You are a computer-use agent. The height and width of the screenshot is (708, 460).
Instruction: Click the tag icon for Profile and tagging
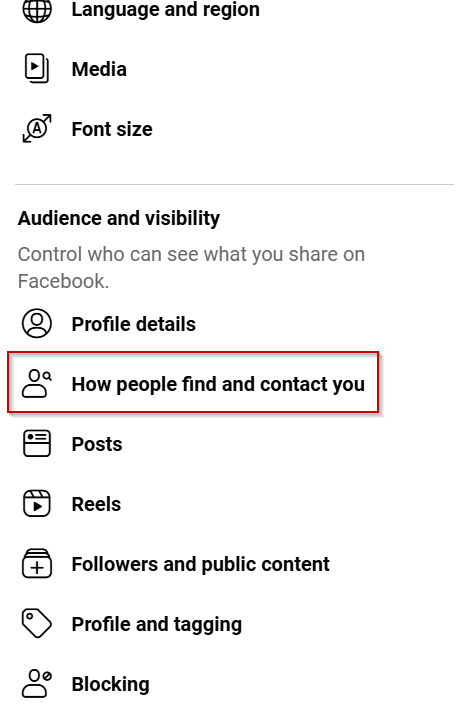tap(37, 624)
